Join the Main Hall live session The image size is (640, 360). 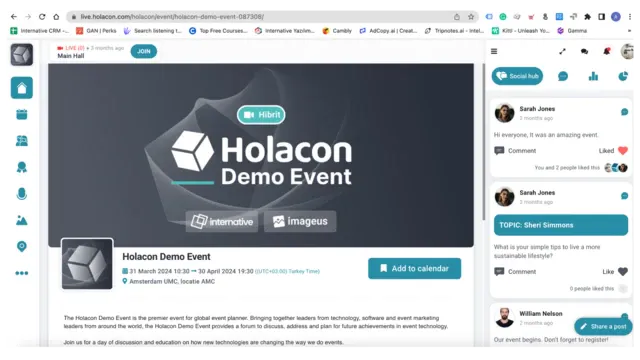coord(144,51)
